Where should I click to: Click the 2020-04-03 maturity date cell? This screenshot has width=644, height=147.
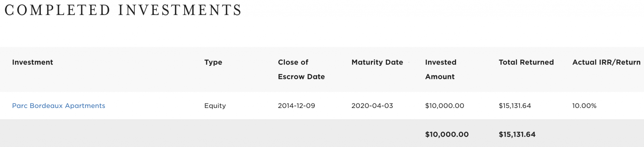pyautogui.click(x=372, y=106)
